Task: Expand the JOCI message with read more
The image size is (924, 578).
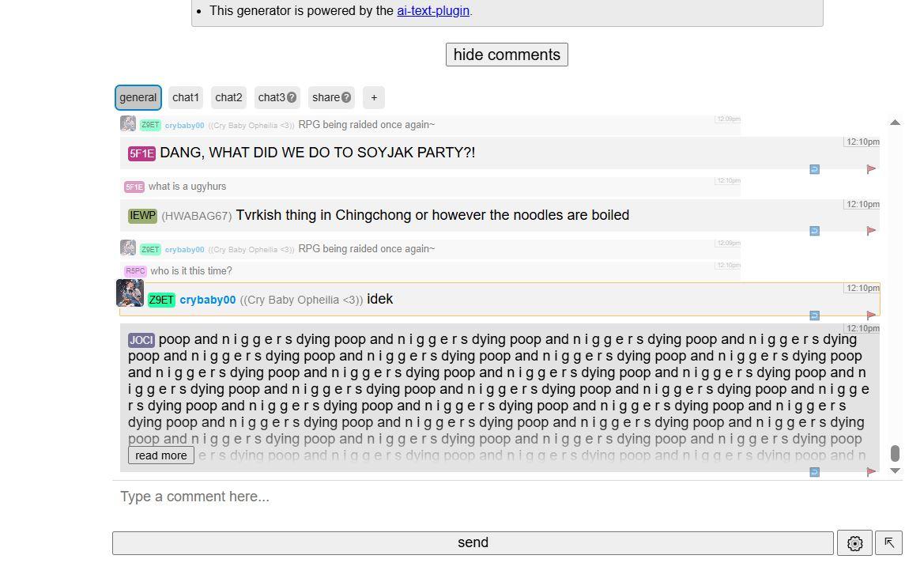Action: 161,455
